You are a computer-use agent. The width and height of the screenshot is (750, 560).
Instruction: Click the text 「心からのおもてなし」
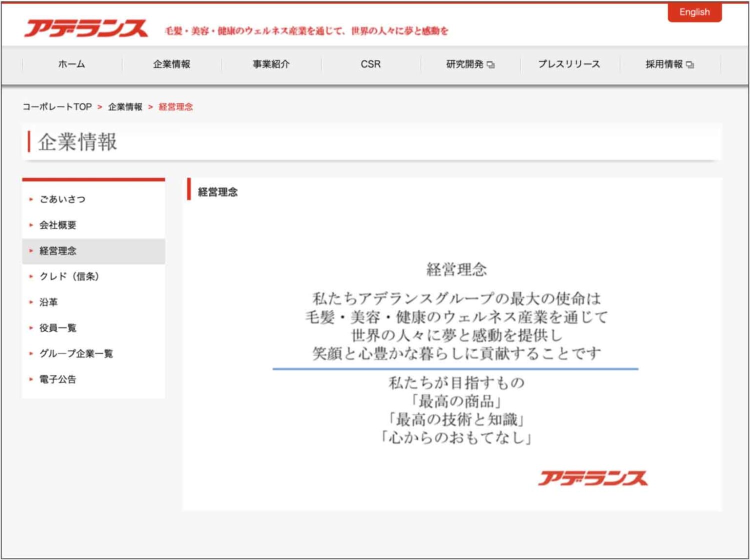(x=456, y=438)
